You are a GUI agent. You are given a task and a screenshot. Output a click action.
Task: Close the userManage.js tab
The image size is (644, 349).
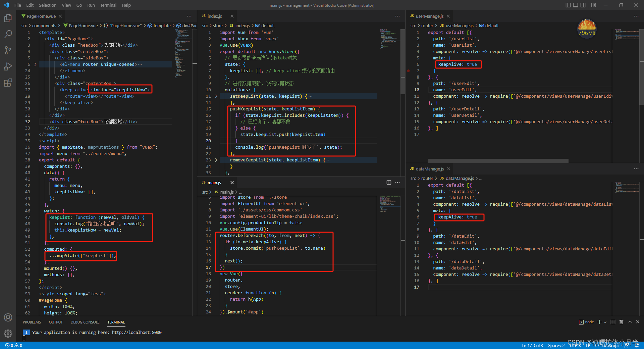tap(448, 16)
